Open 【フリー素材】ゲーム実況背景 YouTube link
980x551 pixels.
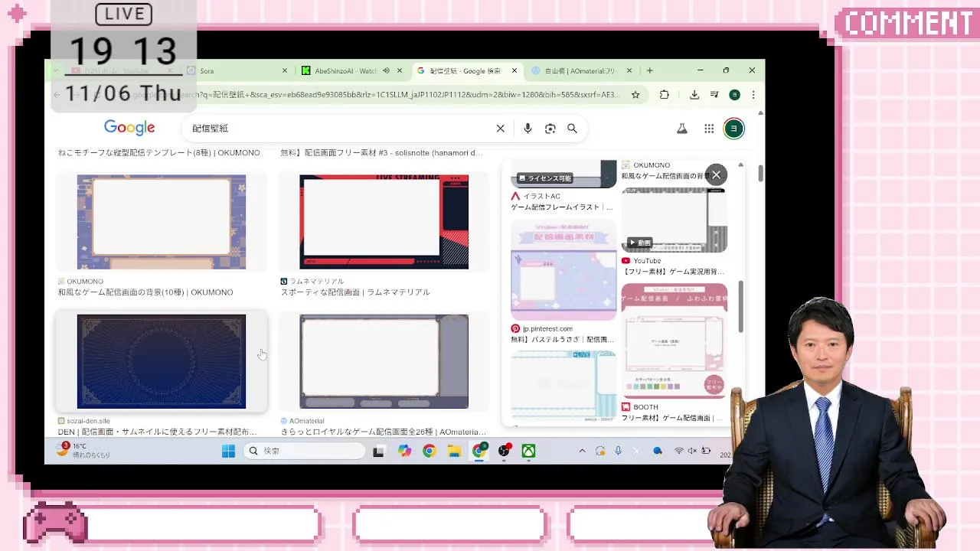tap(673, 272)
